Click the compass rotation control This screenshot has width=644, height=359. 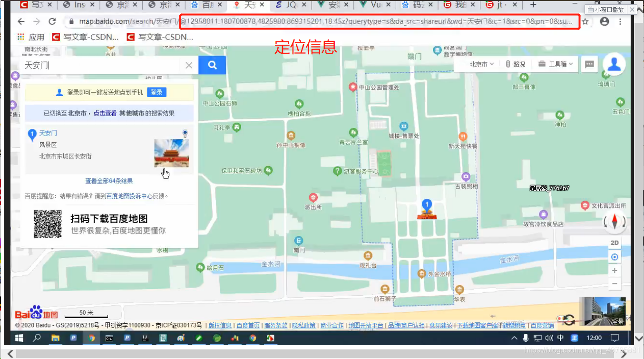pos(614,222)
